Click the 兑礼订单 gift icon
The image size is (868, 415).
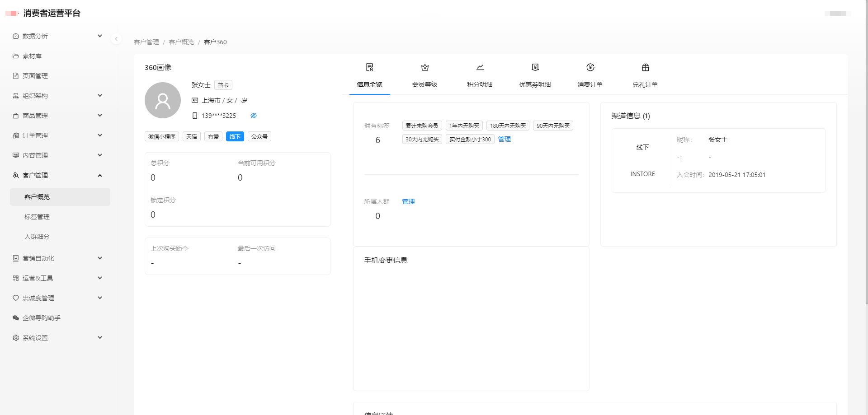[x=646, y=67]
